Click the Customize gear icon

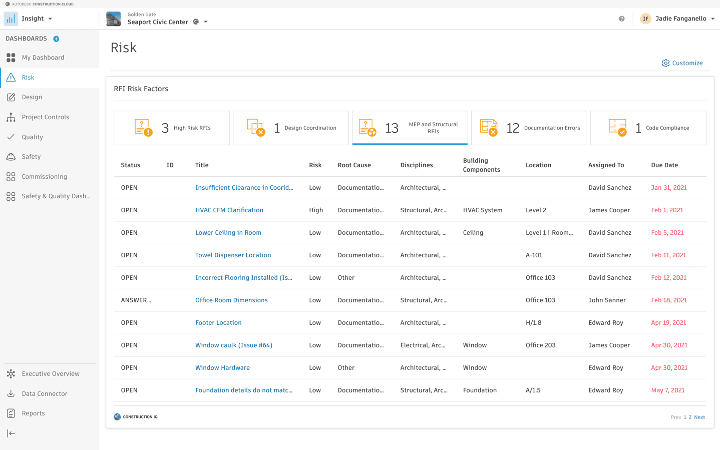[x=666, y=63]
